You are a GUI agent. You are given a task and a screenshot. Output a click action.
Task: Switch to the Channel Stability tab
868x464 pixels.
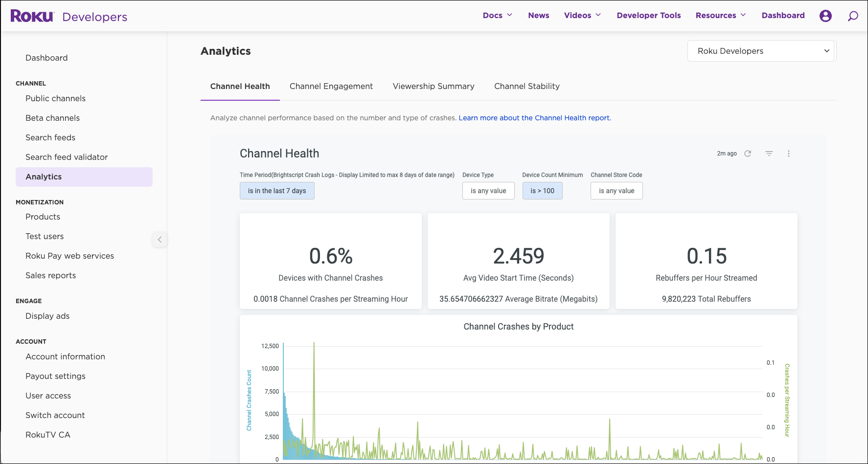(x=527, y=87)
